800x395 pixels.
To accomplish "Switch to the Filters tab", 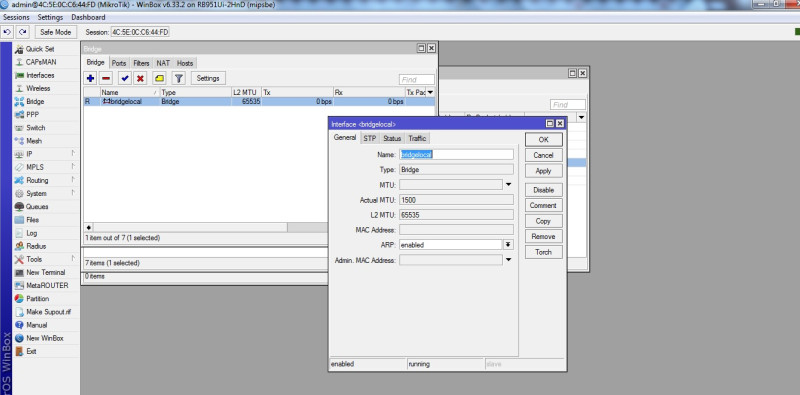I will coord(141,63).
